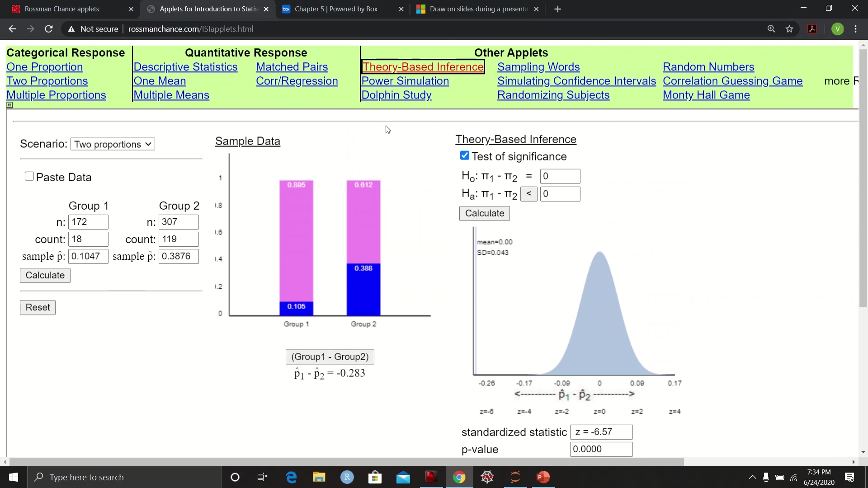Click the horizontal page scrollbar
The width and height of the screenshot is (868, 488).
tap(346, 462)
